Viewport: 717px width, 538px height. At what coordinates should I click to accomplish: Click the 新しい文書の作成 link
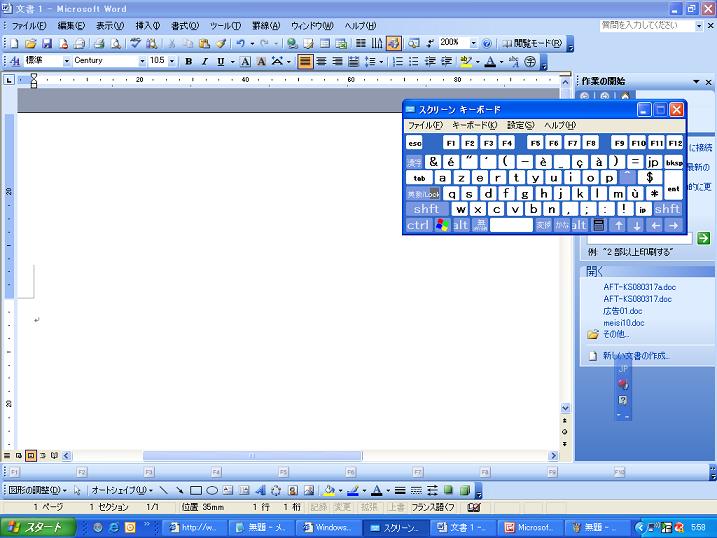coord(636,356)
